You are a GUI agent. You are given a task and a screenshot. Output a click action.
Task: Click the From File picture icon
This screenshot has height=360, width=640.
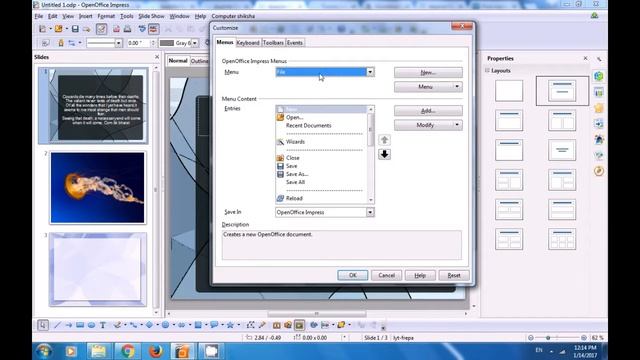288,325
